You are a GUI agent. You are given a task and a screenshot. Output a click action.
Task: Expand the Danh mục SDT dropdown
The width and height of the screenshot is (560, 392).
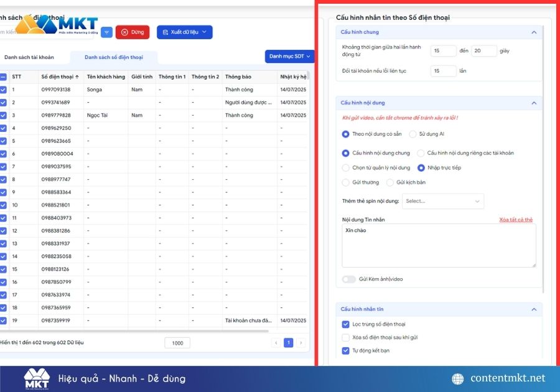pyautogui.click(x=289, y=57)
